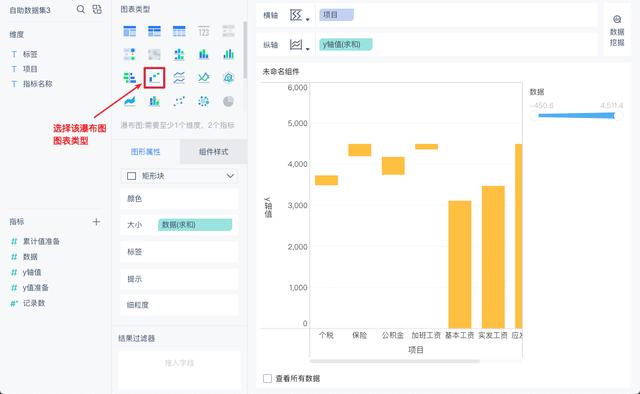Screen dimensions: 640x394
Task: Select the 记录数 measure field
Action: click(34, 303)
